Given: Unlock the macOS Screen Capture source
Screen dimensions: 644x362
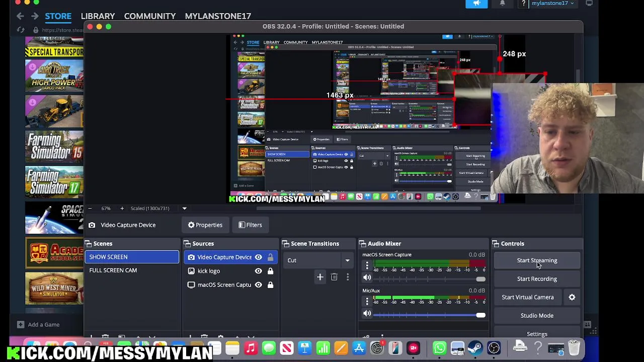Looking at the screenshot, I should (270, 285).
